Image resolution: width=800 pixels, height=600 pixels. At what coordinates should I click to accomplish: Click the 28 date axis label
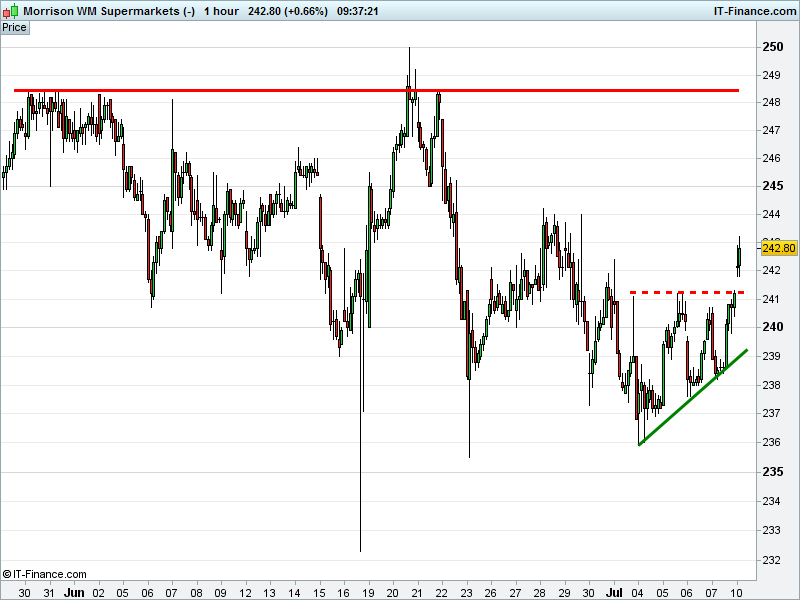coord(540,593)
